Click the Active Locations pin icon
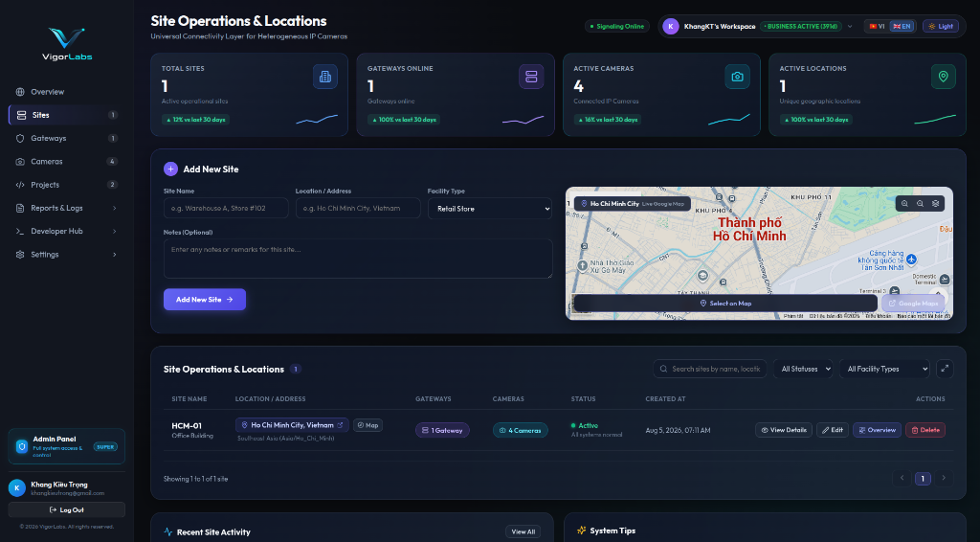The width and height of the screenshot is (980, 542). pyautogui.click(x=943, y=77)
